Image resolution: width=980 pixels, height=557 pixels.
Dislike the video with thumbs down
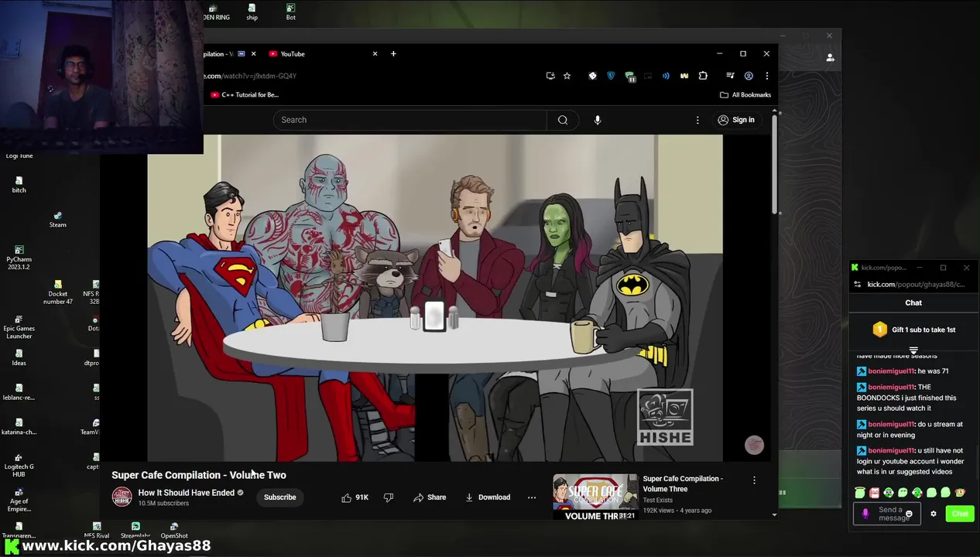389,497
